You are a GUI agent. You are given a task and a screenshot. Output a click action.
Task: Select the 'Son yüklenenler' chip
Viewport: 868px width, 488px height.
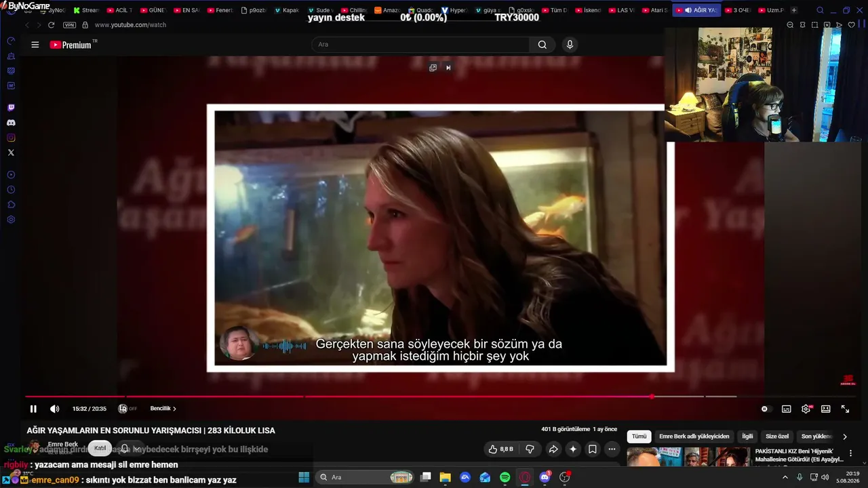point(816,436)
